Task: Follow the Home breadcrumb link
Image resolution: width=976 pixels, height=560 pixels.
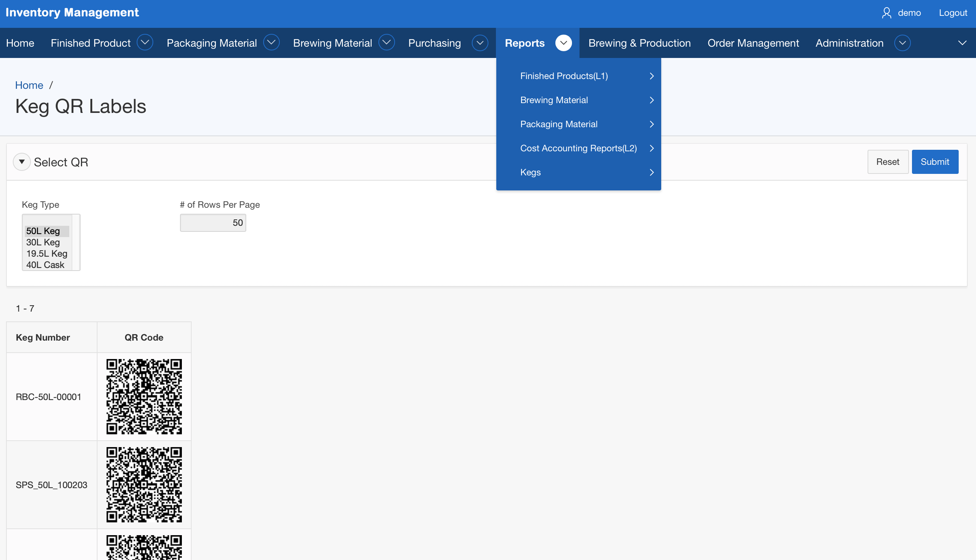Action: click(29, 85)
